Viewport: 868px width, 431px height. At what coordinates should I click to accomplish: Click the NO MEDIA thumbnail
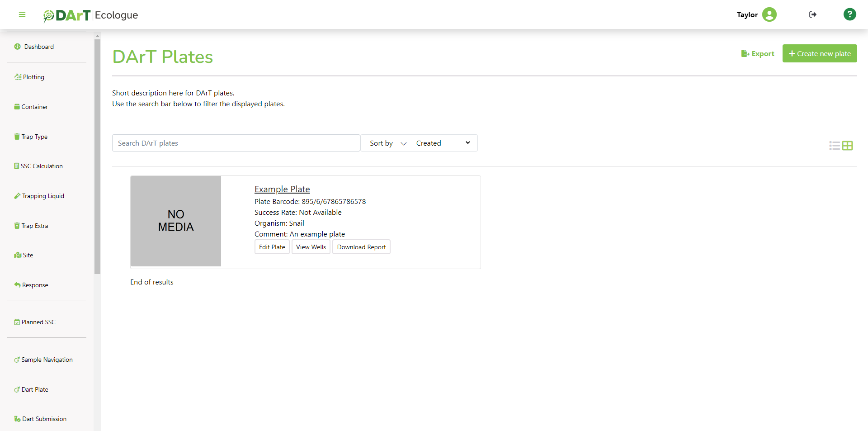point(176,221)
